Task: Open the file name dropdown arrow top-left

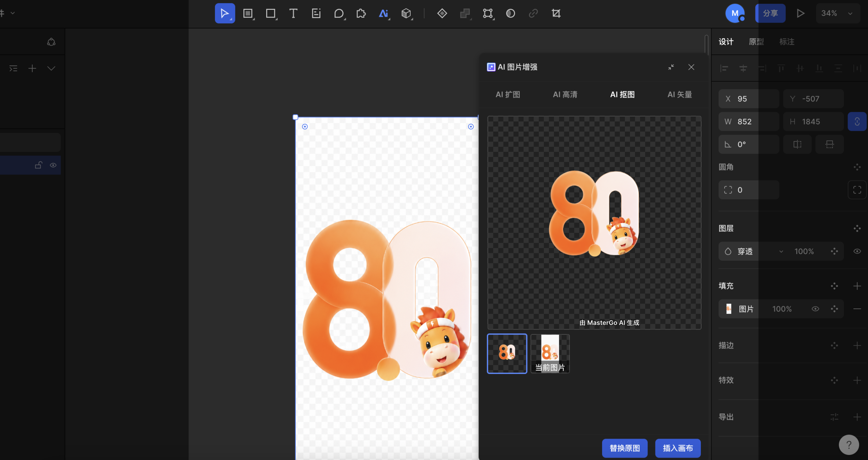Action: (13, 13)
